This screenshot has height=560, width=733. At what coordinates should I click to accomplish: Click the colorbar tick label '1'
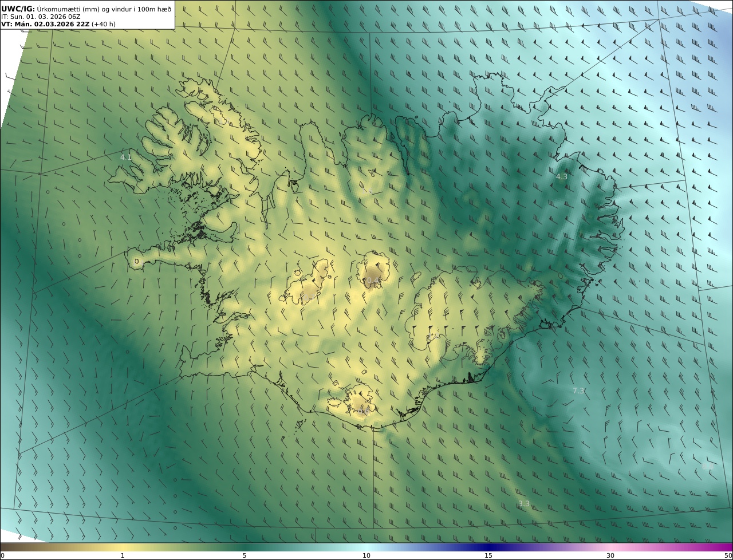coord(123,555)
